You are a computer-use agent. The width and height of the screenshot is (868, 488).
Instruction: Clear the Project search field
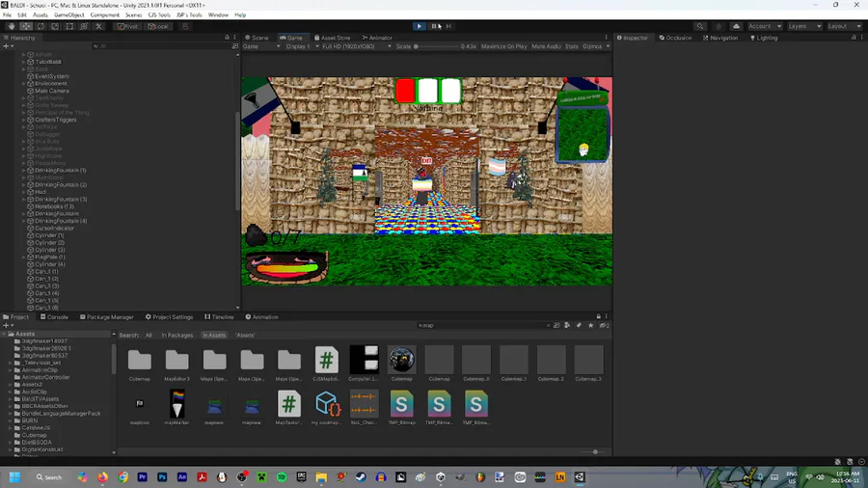(x=548, y=325)
